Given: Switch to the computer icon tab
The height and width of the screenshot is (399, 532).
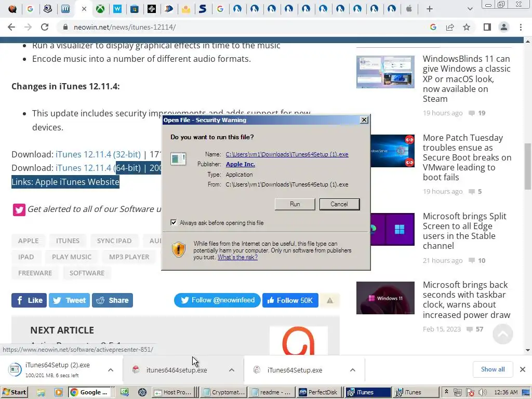Looking at the screenshot, I should pyautogui.click(x=48, y=9).
